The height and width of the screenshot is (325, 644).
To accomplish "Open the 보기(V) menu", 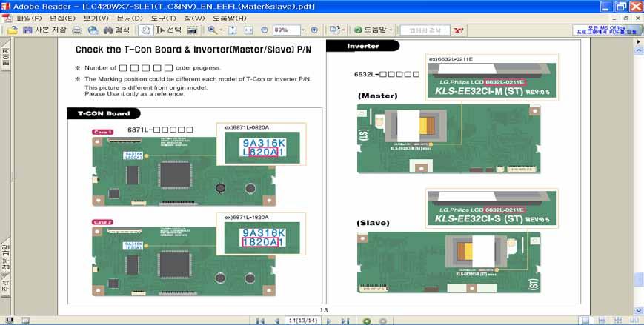I will point(96,18).
